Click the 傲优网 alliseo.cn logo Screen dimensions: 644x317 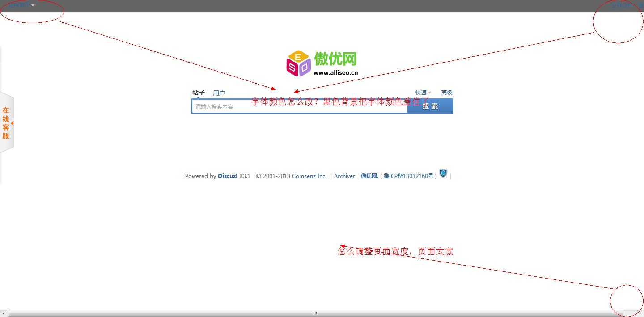322,63
